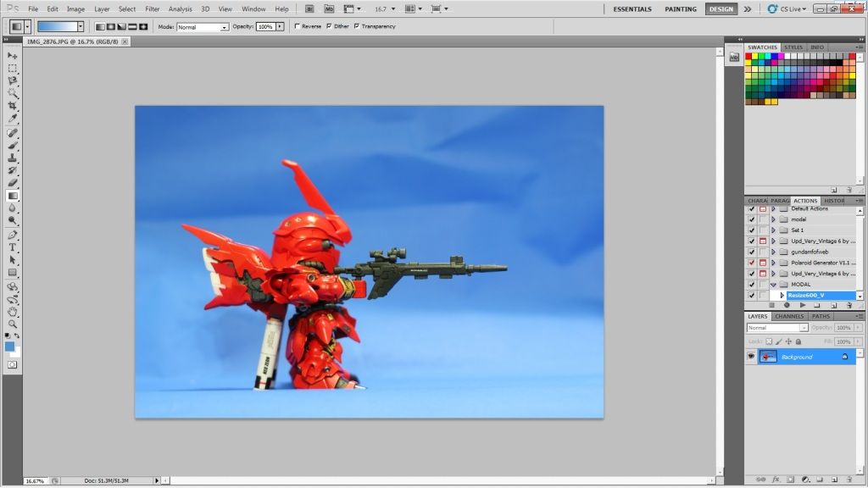Toggle dialog control for Set 1

pos(763,230)
